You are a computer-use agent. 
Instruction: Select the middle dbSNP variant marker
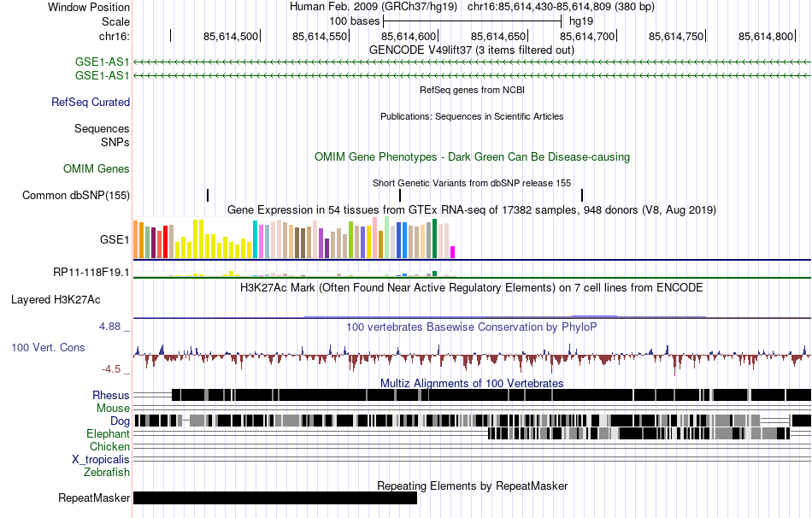tap(400, 195)
